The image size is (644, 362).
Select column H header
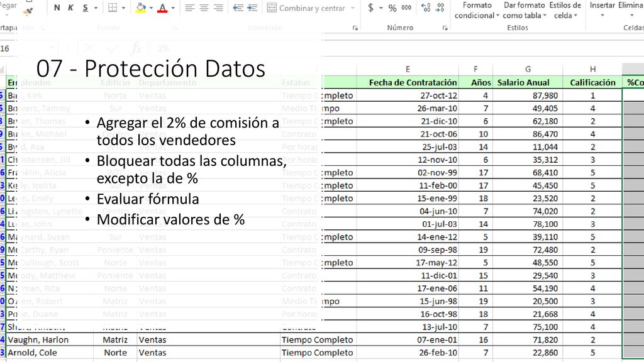(592, 69)
